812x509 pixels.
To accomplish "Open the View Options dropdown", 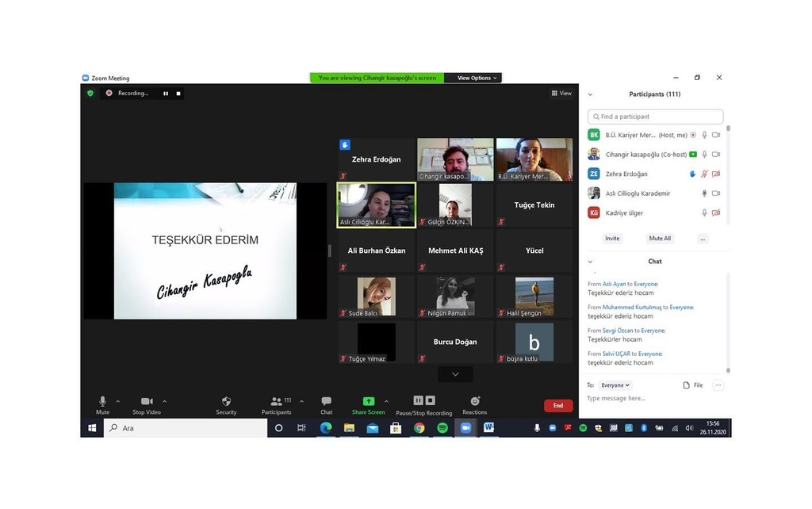I will 477,78.
